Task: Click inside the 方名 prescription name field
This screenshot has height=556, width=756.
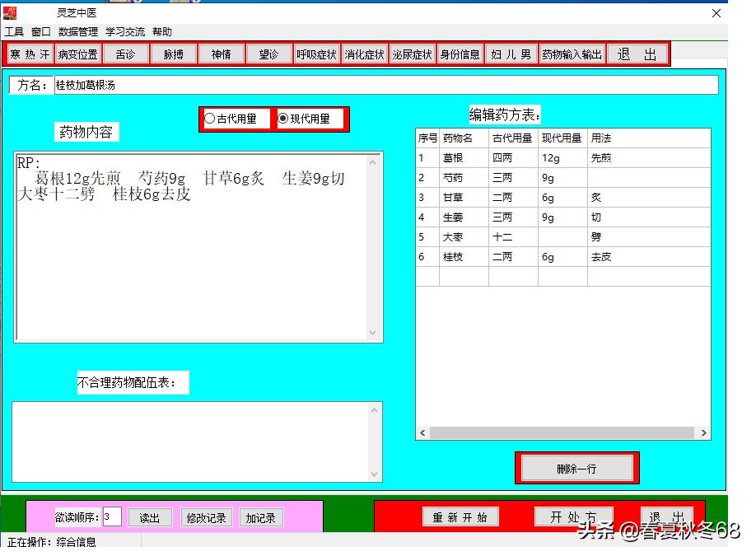Action: coord(247,85)
